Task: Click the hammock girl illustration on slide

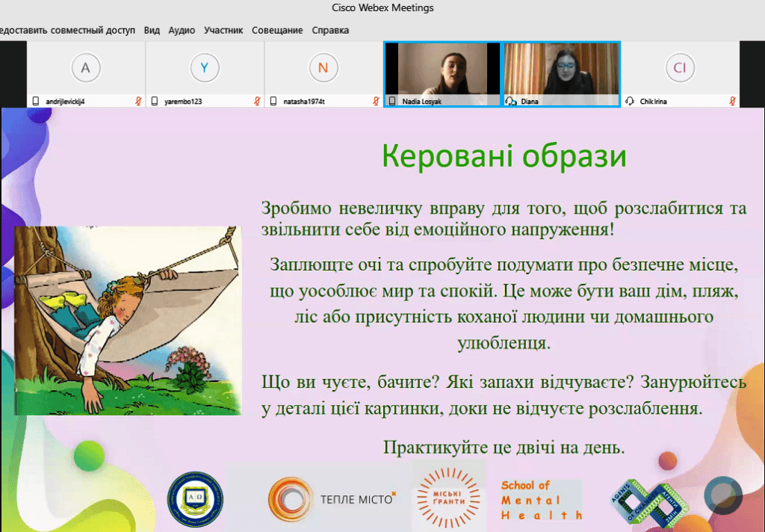Action: click(128, 321)
